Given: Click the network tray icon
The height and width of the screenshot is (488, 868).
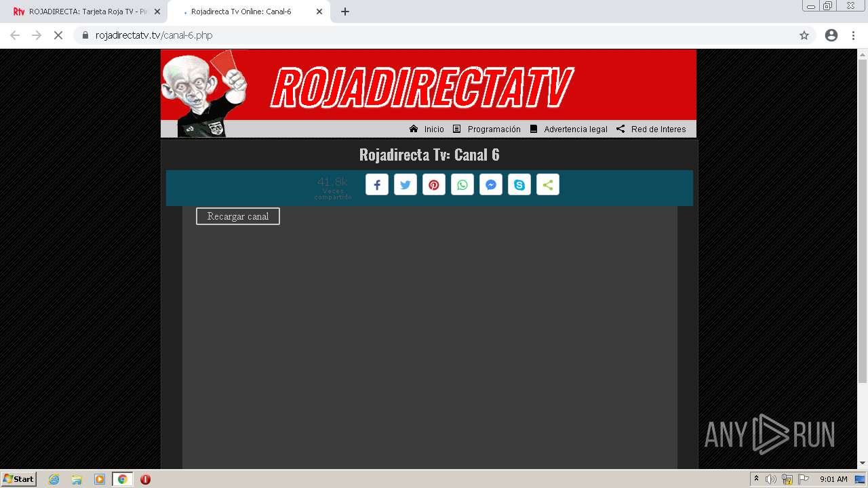Looking at the screenshot, I should [x=787, y=479].
